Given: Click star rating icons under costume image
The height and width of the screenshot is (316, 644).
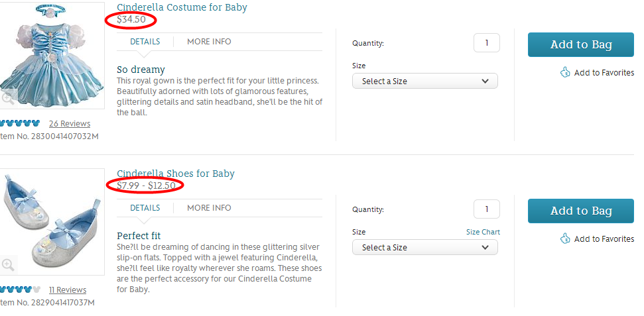Looking at the screenshot, I should coord(20,123).
